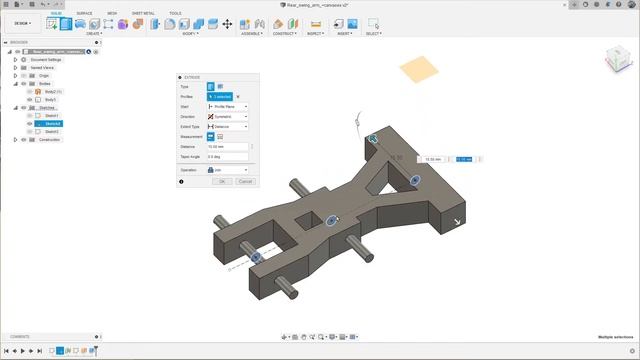
Task: Cancel the Extrude dialog
Action: click(x=245, y=181)
